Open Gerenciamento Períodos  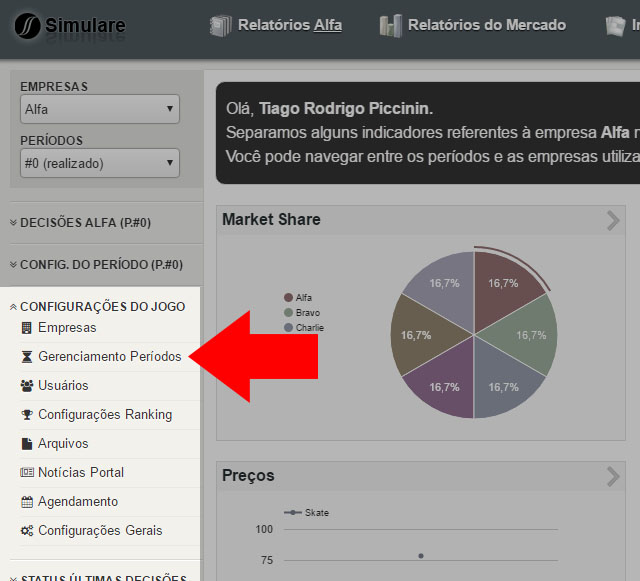point(110,356)
